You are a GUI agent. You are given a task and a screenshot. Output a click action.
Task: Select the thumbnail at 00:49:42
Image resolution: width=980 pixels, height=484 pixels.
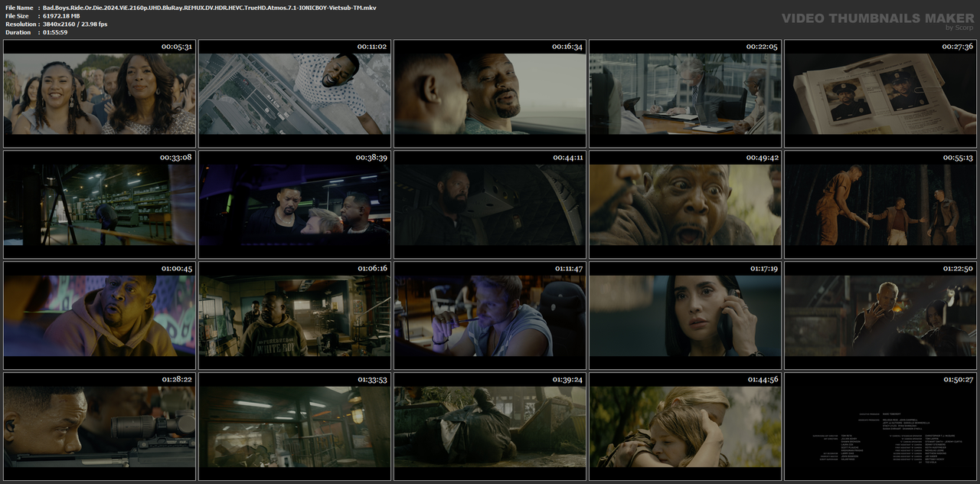coord(685,204)
